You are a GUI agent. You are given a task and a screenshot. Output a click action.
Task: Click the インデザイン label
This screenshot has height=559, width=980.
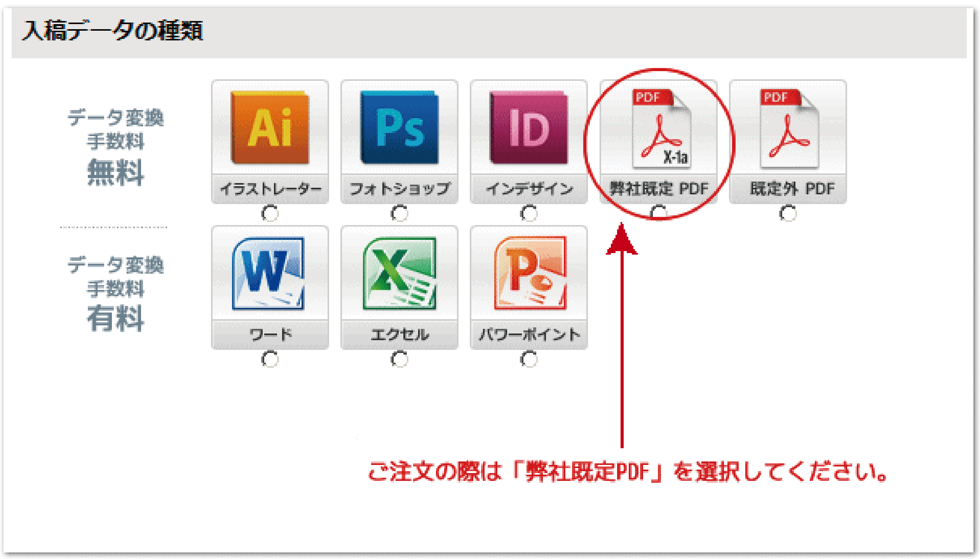[x=530, y=189]
